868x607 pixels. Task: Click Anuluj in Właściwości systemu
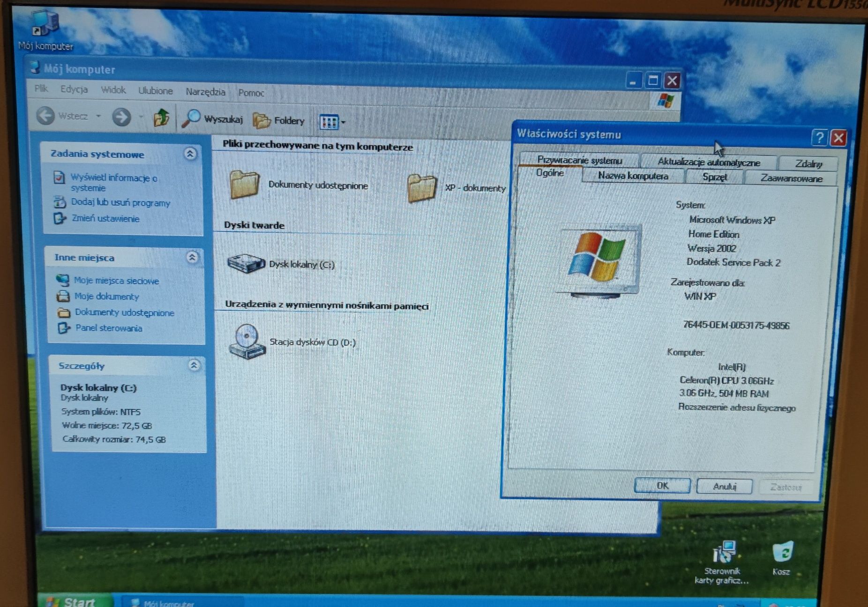point(724,487)
